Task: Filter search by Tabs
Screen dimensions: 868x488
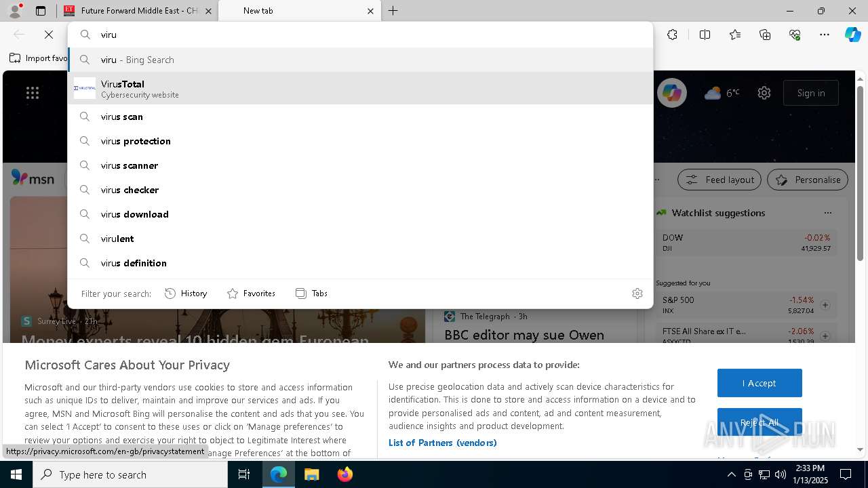Action: tap(312, 293)
